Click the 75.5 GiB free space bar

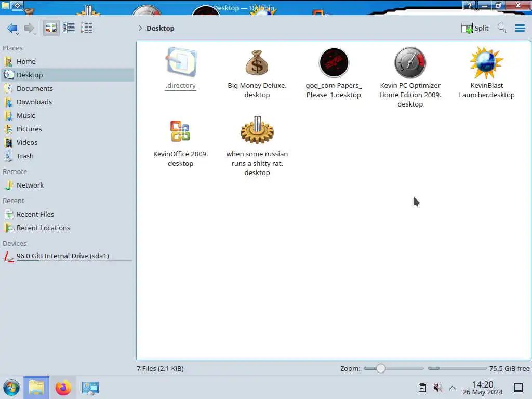pos(457,368)
